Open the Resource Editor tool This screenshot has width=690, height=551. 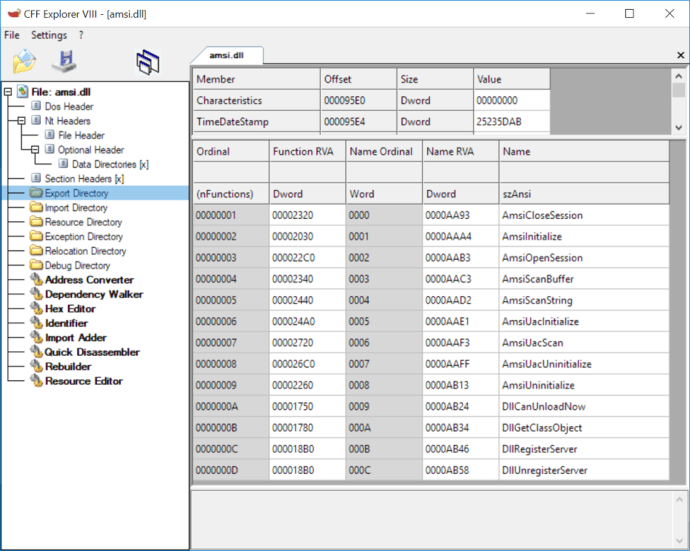click(83, 381)
